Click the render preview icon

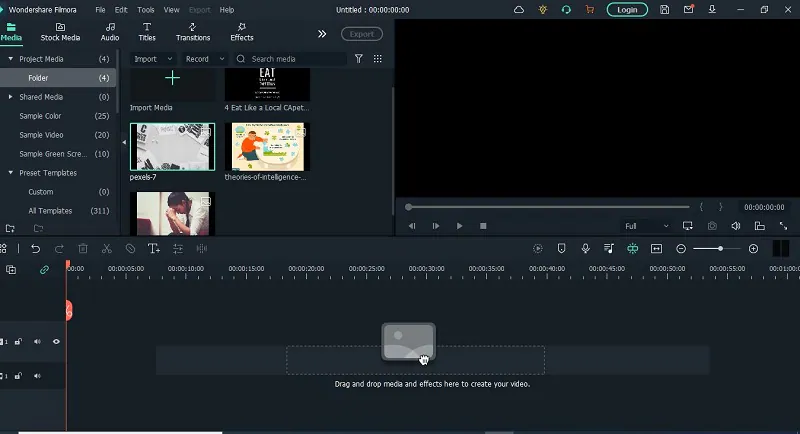click(538, 249)
